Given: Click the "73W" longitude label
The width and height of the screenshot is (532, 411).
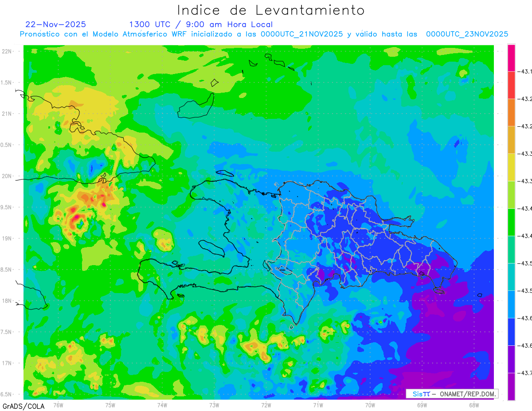Looking at the screenshot, I should click(x=214, y=405).
